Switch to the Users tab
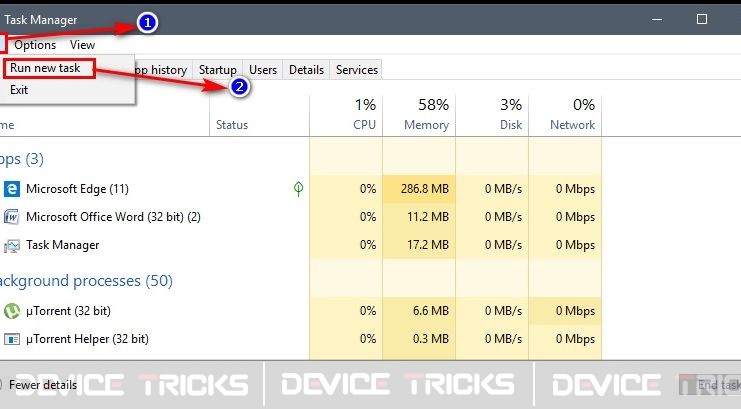The width and height of the screenshot is (741, 409). (x=263, y=70)
